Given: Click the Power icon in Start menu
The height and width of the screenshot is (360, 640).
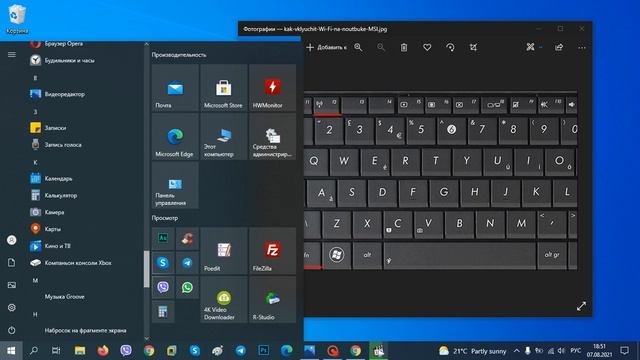Looking at the screenshot, I should click(11, 330).
